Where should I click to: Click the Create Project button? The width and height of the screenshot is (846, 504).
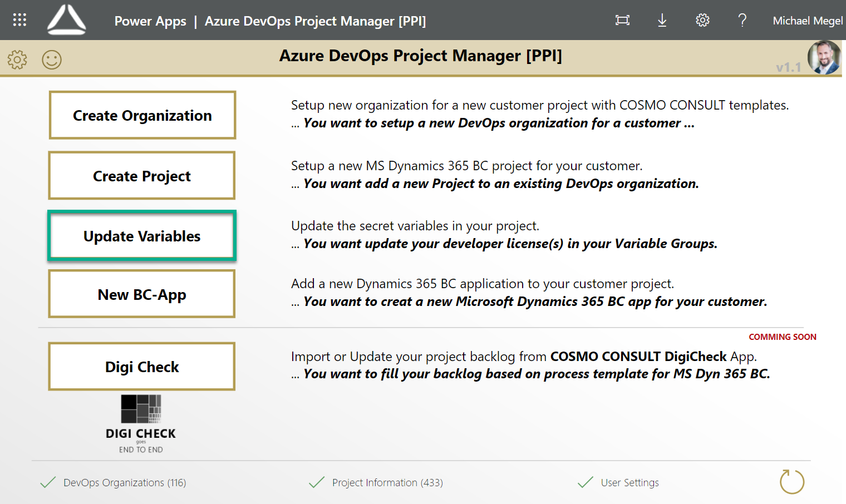[x=142, y=176]
